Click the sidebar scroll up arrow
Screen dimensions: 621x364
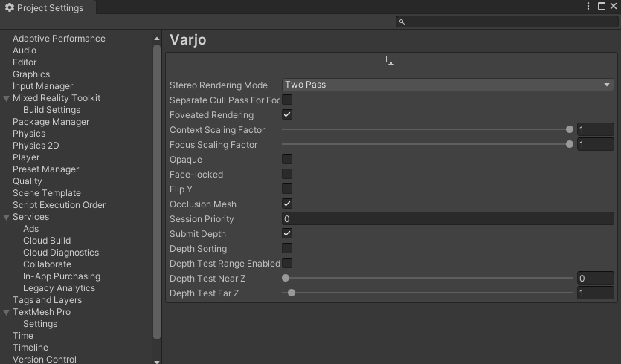pos(157,39)
